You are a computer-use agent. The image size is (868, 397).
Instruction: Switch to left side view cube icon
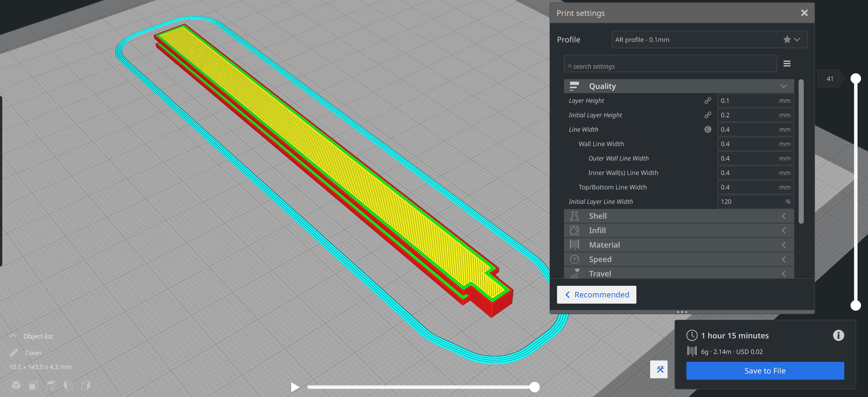point(68,385)
